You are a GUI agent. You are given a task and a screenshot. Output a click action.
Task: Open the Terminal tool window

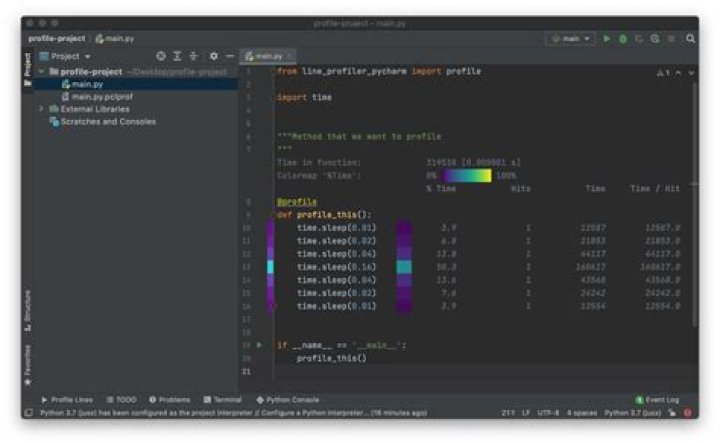pos(223,400)
